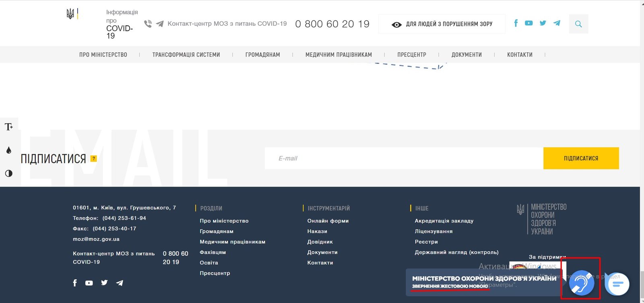Click the E-mail input field

[404, 158]
